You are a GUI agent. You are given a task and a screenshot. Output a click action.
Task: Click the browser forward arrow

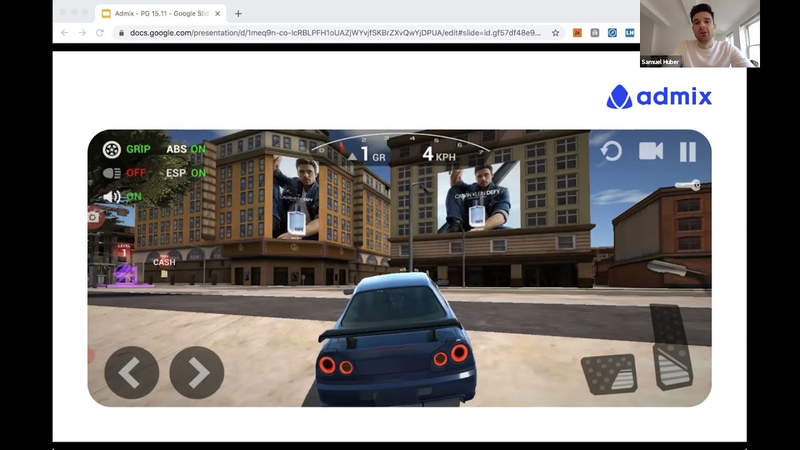[x=82, y=33]
